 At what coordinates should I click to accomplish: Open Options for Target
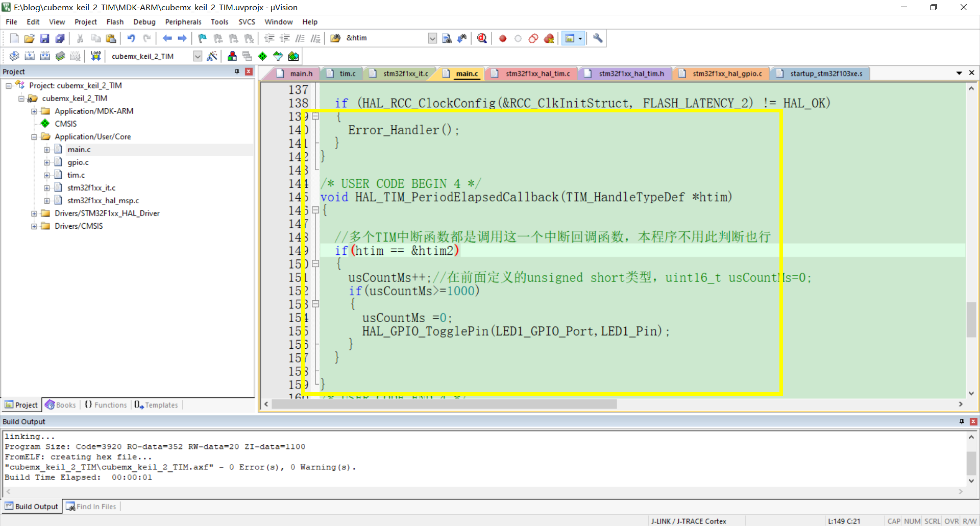pyautogui.click(x=212, y=56)
